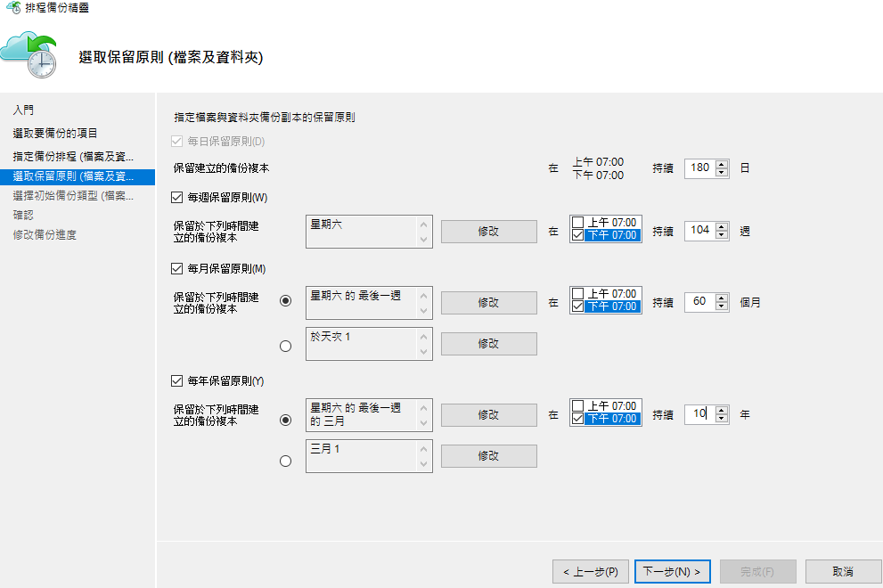Click 修改 next to 三月 1 yearly option
883x588 pixels.
488,456
